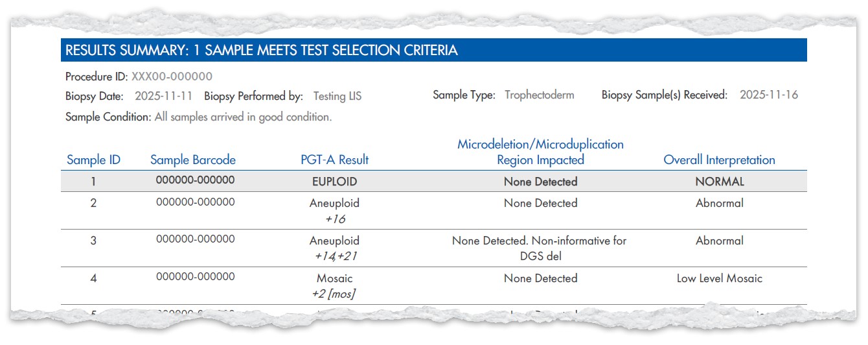Click the Trophectoderm sample type value

pos(539,95)
